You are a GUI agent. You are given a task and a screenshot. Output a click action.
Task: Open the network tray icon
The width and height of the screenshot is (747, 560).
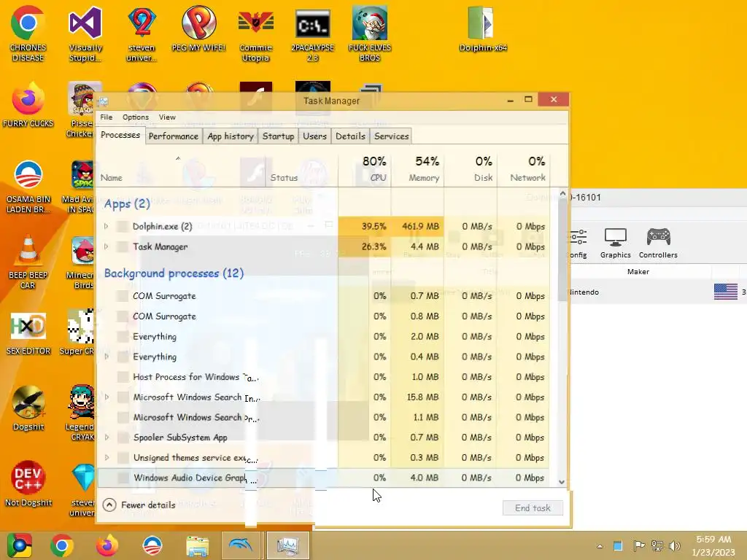click(657, 545)
